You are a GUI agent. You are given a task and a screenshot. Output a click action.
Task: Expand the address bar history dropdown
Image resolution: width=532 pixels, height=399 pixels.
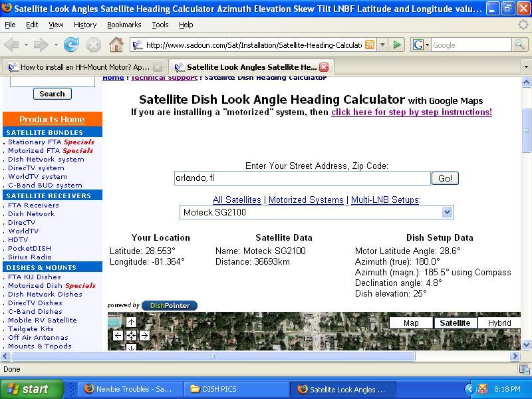(x=383, y=45)
